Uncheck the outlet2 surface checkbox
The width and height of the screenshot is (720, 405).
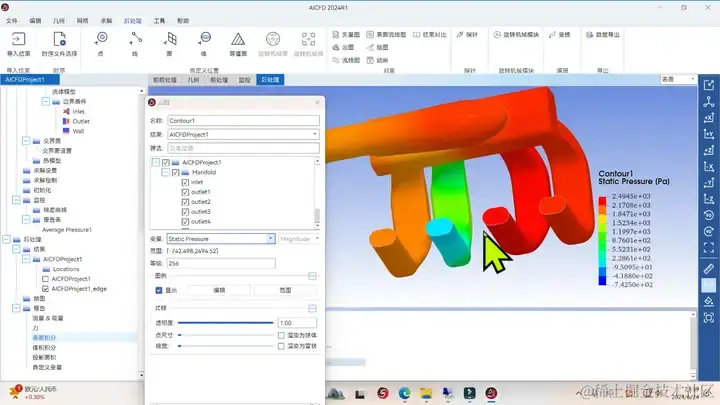click(185, 202)
